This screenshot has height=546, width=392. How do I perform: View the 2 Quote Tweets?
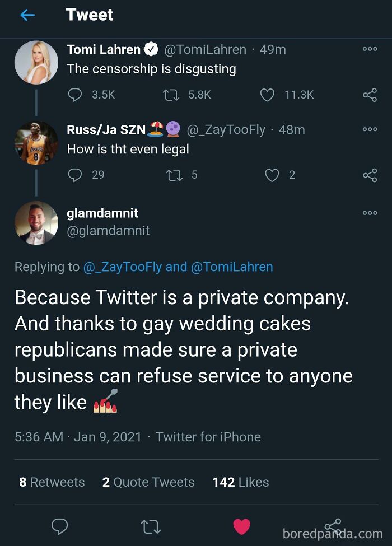click(147, 482)
